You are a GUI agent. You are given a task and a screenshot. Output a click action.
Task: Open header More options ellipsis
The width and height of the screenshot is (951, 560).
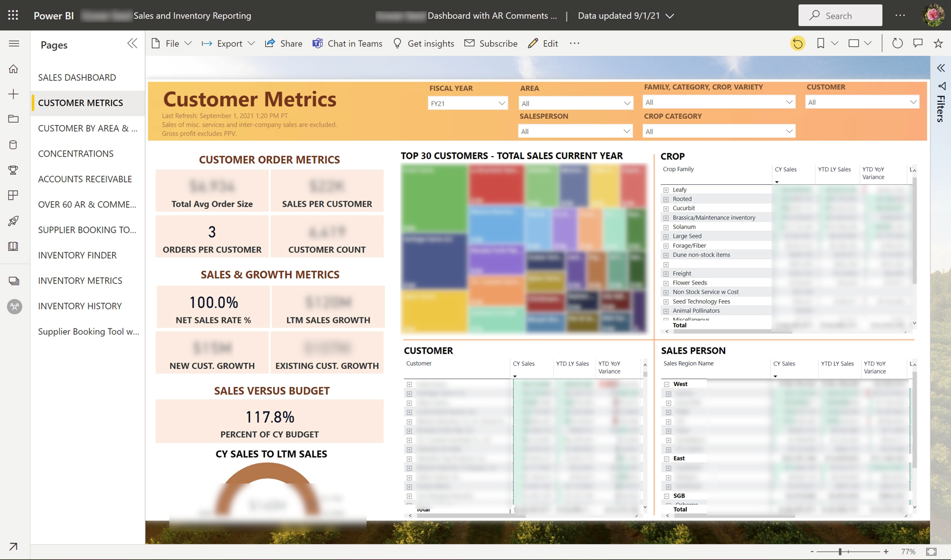900,15
